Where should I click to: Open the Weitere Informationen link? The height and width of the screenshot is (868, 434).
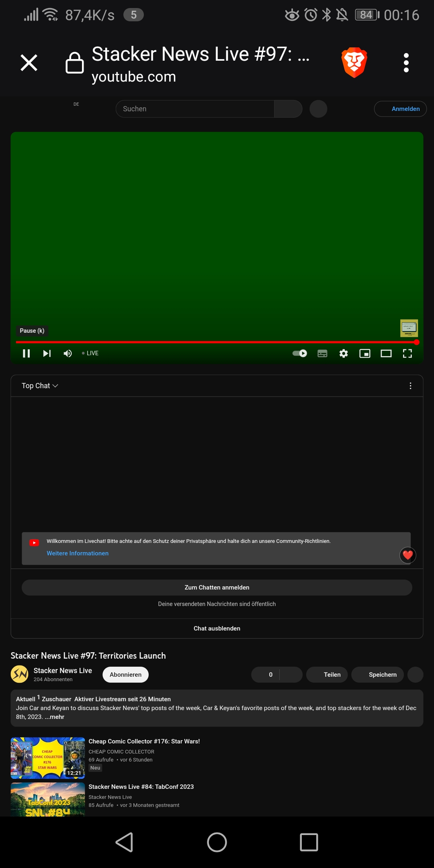click(78, 553)
